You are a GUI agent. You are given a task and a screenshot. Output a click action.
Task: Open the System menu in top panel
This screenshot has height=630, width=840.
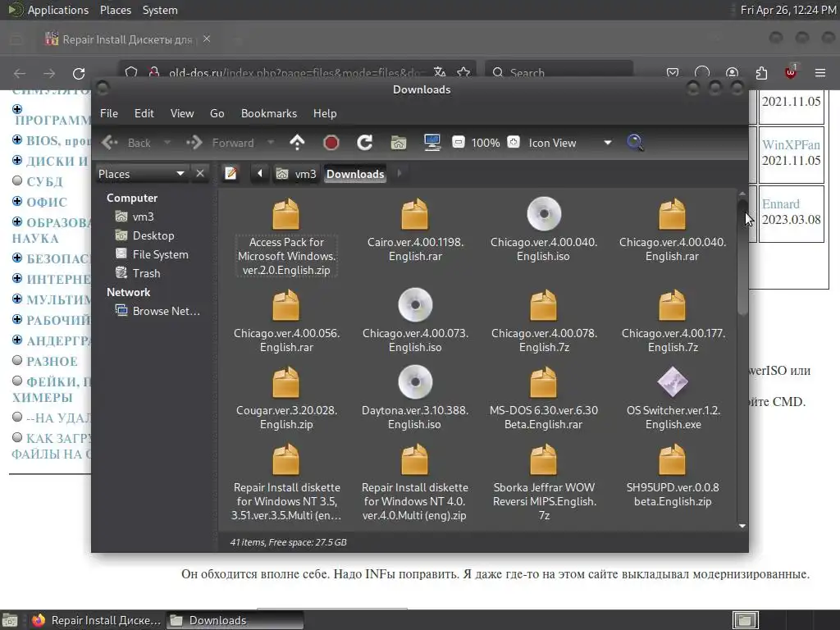[160, 10]
